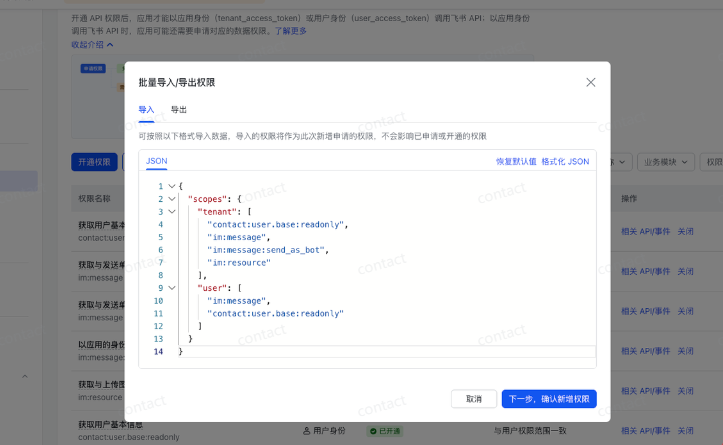The height and width of the screenshot is (445, 723).
Task: Place cursor at closing brace on line 14
Action: (x=180, y=351)
